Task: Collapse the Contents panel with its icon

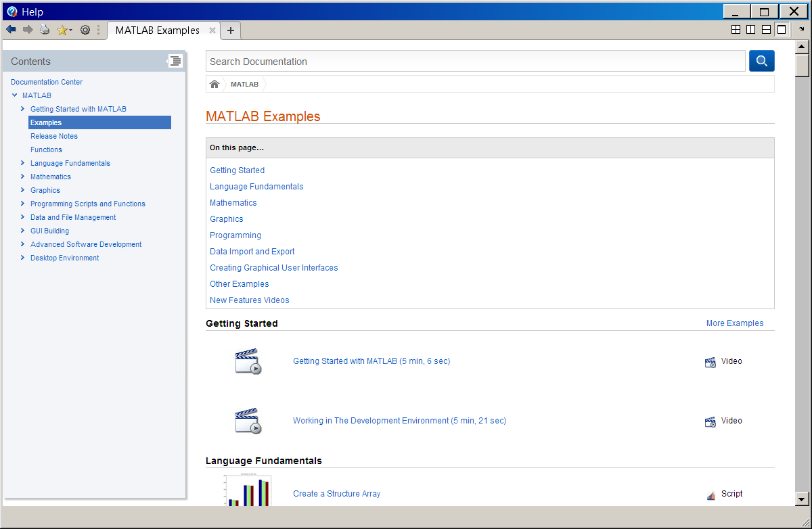Action: [x=175, y=61]
